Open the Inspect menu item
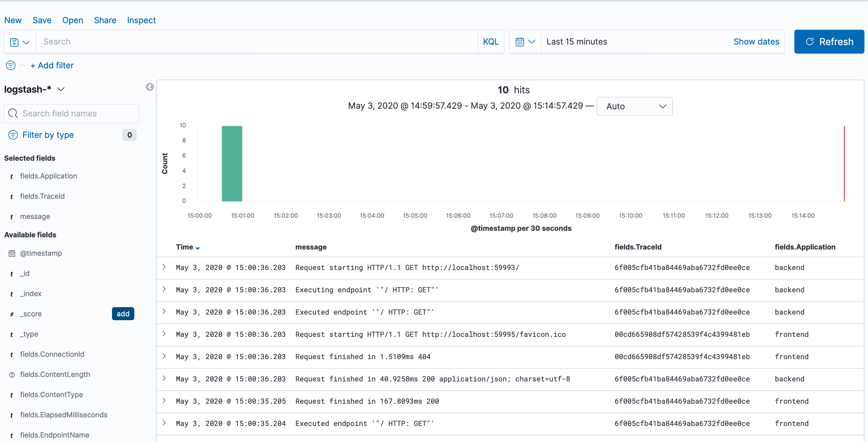 141,20
